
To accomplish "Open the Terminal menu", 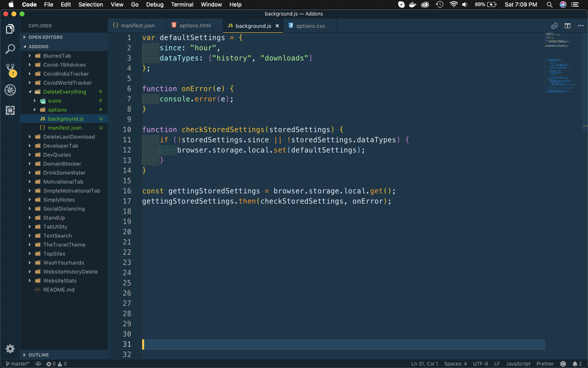I will [182, 4].
